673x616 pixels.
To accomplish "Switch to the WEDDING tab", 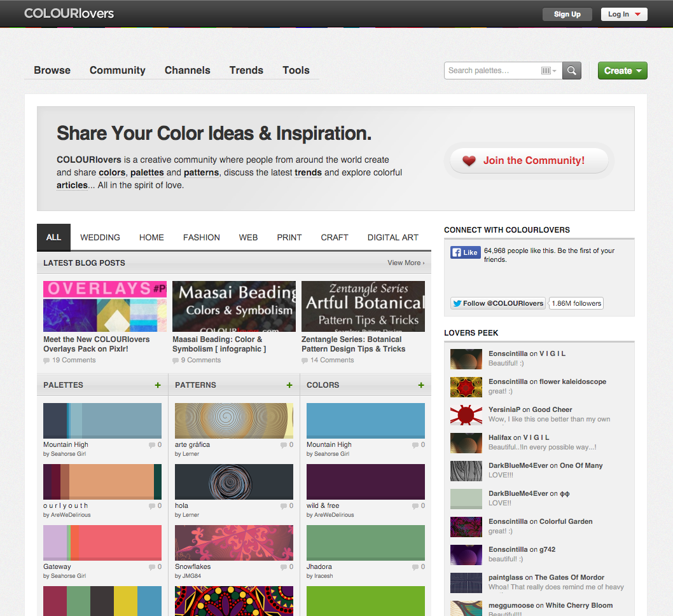I will point(100,237).
